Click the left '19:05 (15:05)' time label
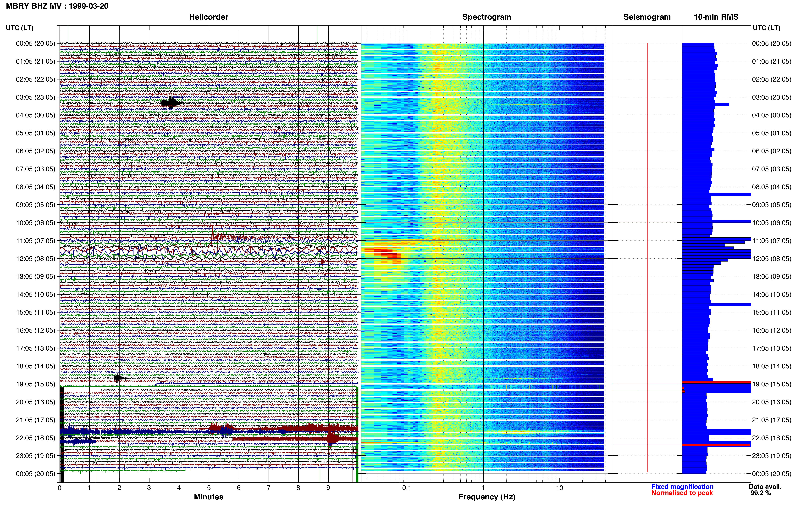The width and height of the screenshot is (812, 508). click(x=35, y=384)
